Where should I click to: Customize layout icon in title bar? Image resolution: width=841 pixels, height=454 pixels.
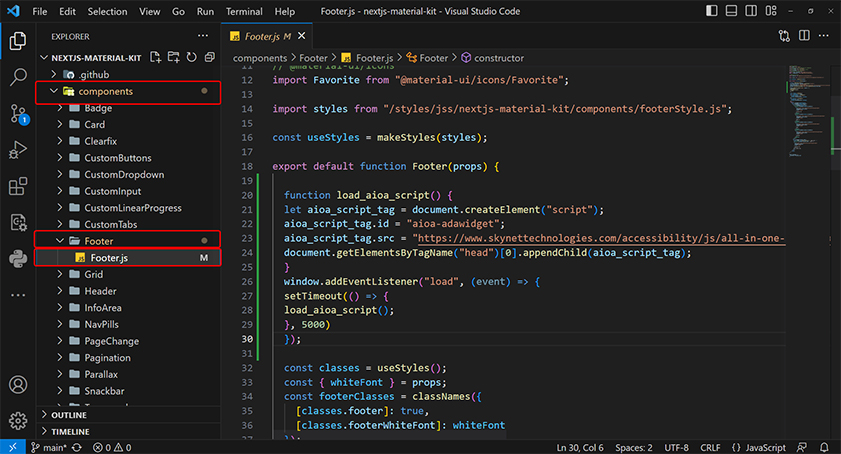771,11
